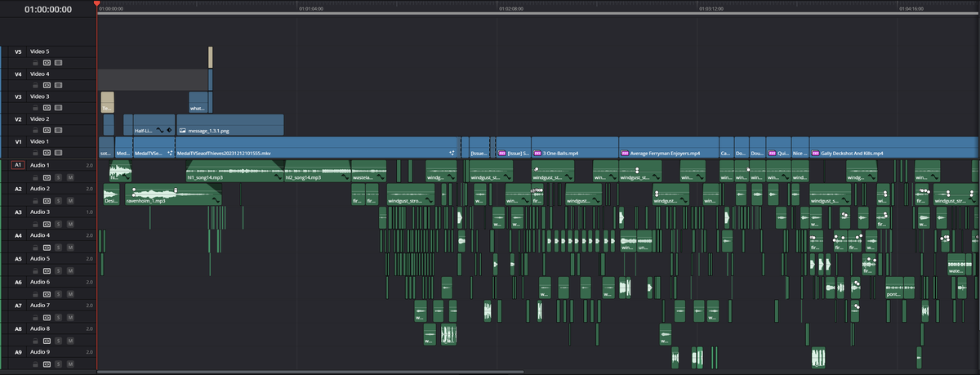Screen dimensions: 980x375
Task: Select the message_1.3.1.png clip
Action: [x=231, y=125]
